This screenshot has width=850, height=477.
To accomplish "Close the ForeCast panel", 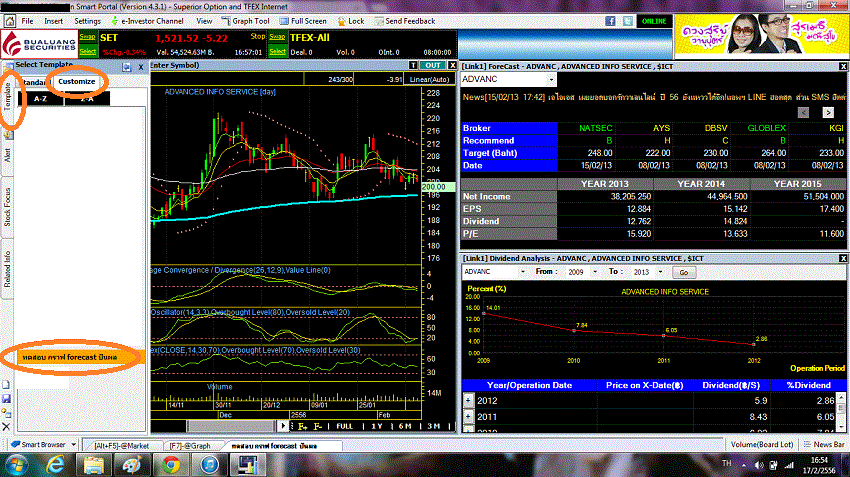I will [843, 66].
